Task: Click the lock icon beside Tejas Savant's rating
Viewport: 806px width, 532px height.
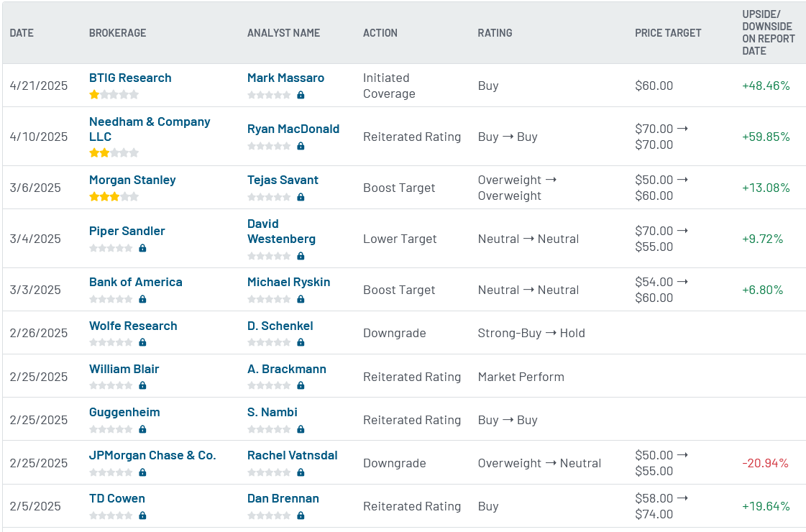Action: (x=301, y=197)
